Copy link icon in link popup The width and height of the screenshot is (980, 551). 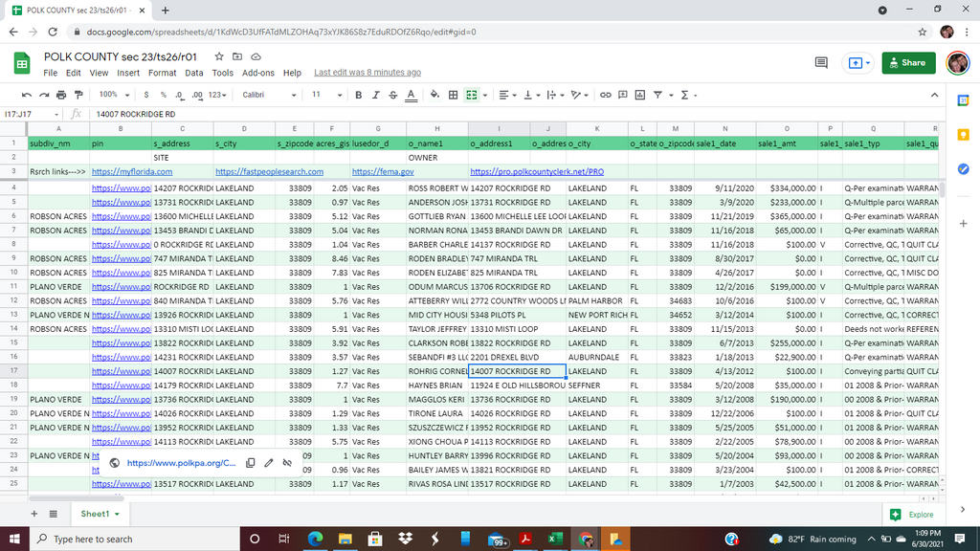[250, 463]
